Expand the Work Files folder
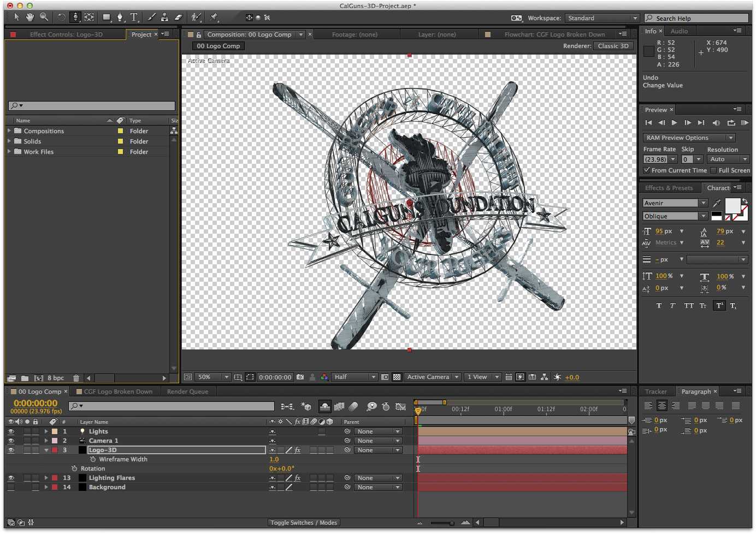The width and height of the screenshot is (756, 534). [9, 152]
